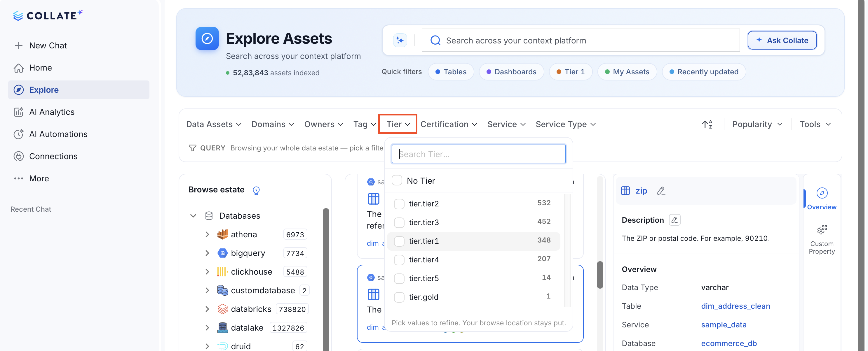Screen dimensions: 868x351
Task: Click the magnifier icon in search bar
Action: [435, 41]
